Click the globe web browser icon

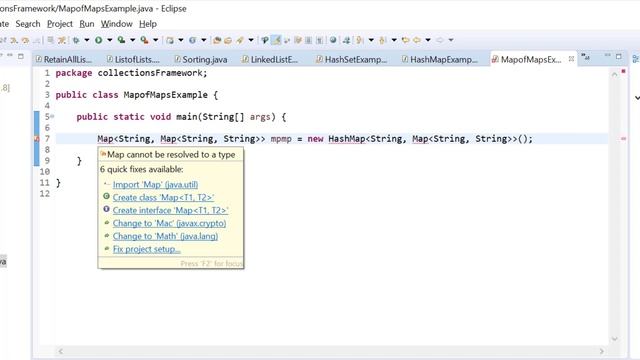point(333,40)
